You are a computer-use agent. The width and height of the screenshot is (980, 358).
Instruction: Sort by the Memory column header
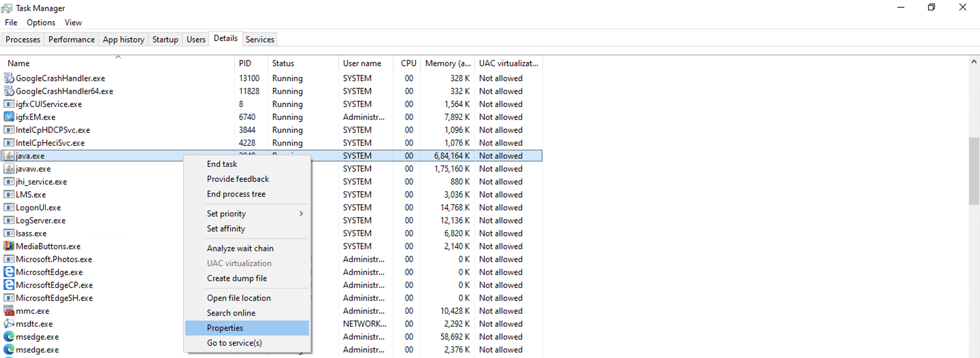pyautogui.click(x=447, y=63)
